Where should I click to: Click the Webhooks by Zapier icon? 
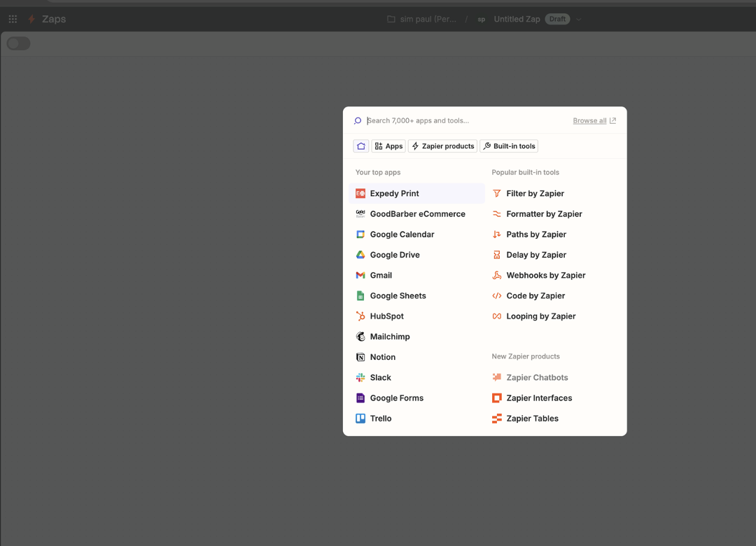(x=497, y=275)
